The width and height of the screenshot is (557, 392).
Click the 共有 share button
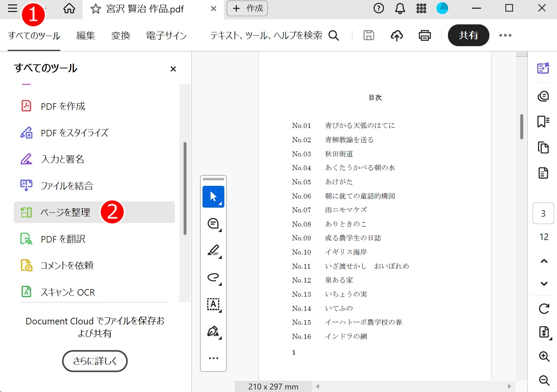point(468,35)
